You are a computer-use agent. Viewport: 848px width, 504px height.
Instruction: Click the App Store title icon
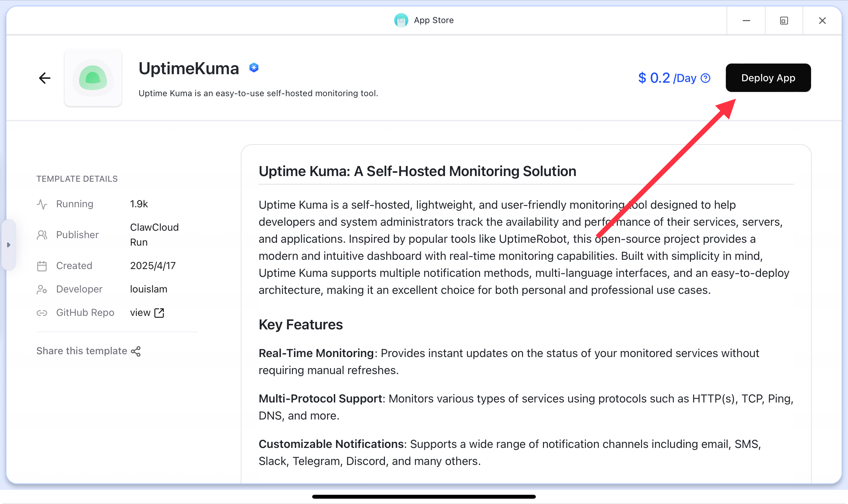point(401,20)
